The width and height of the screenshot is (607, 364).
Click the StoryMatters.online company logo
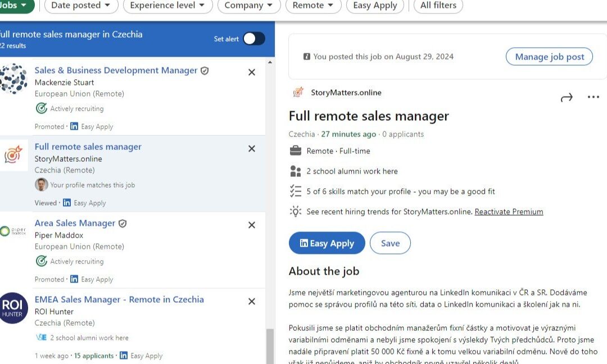(296, 92)
